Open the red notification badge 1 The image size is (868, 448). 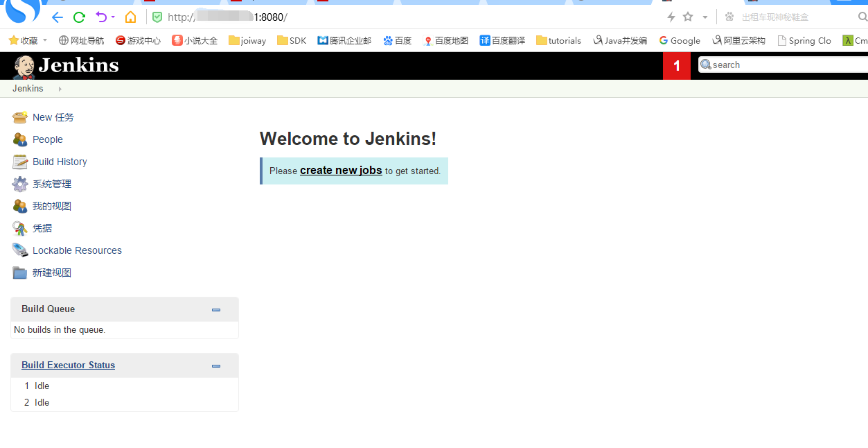coord(677,66)
